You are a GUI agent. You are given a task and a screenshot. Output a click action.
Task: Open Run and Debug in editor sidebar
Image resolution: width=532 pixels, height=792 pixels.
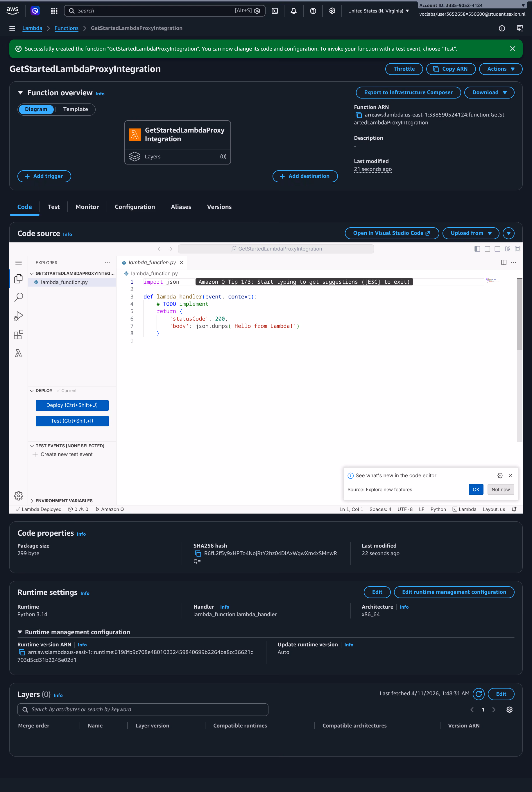(x=19, y=316)
